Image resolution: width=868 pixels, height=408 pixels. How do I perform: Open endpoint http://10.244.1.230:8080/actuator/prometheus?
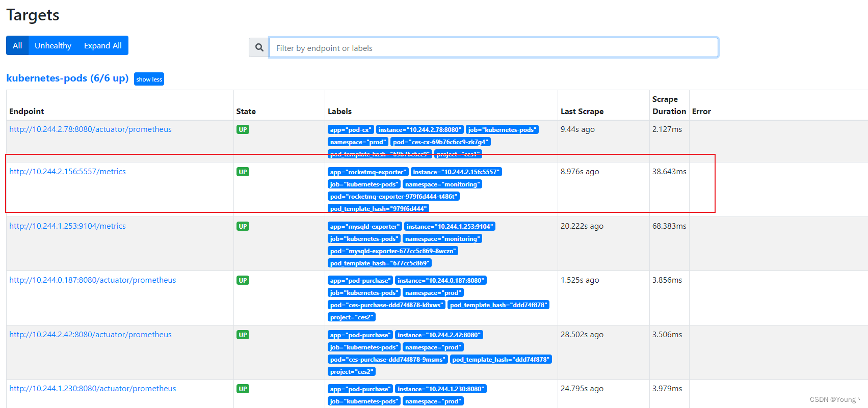point(92,389)
